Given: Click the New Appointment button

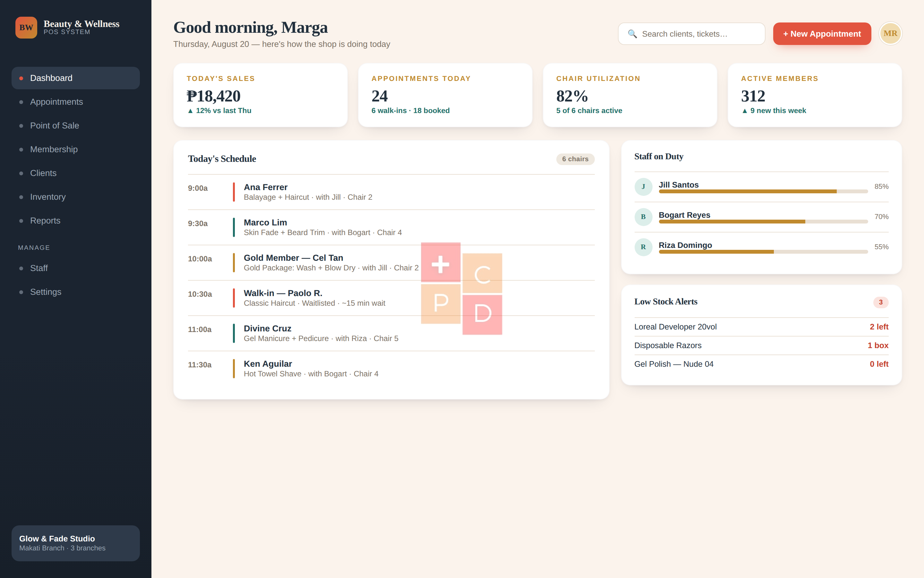Looking at the screenshot, I should pos(822,34).
